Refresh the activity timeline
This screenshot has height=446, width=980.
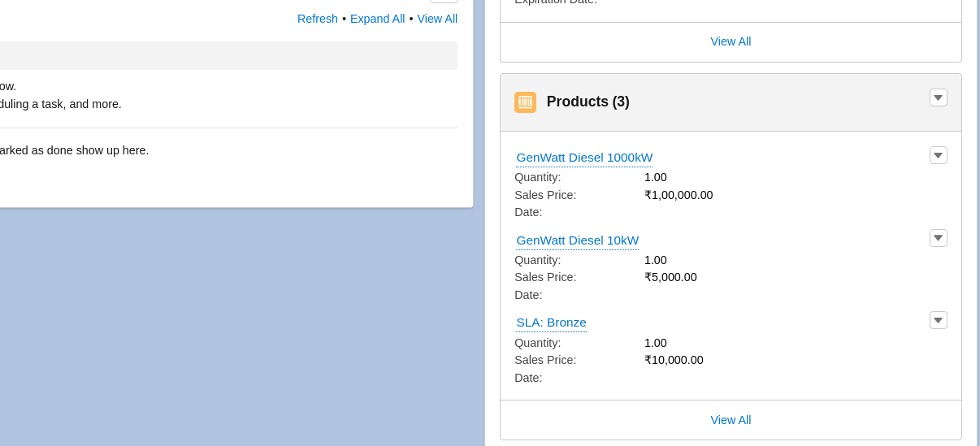point(317,19)
